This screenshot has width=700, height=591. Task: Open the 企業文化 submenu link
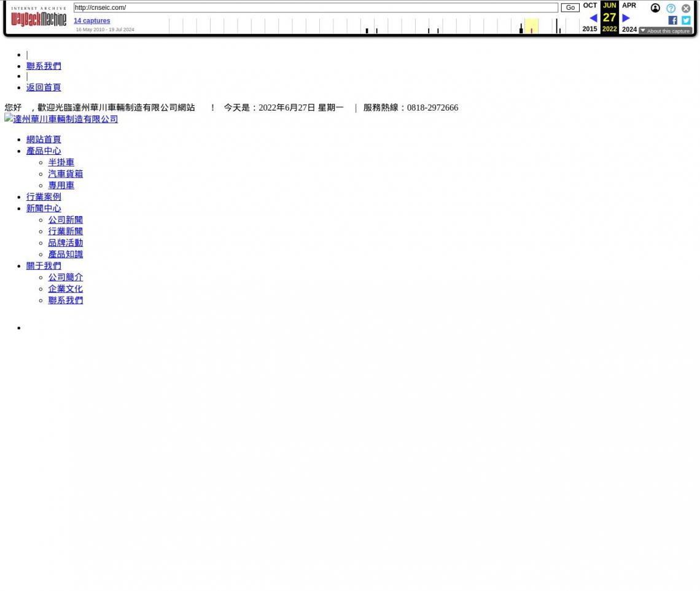click(65, 289)
